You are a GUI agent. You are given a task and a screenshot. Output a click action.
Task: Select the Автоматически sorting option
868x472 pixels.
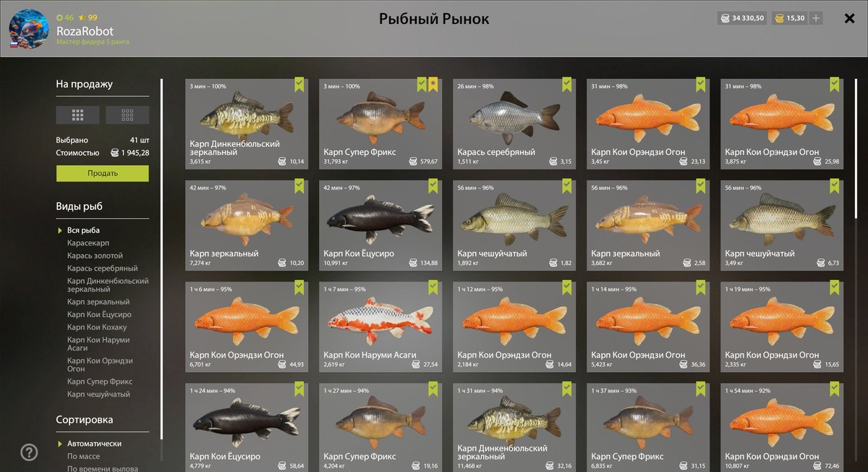pyautogui.click(x=94, y=443)
